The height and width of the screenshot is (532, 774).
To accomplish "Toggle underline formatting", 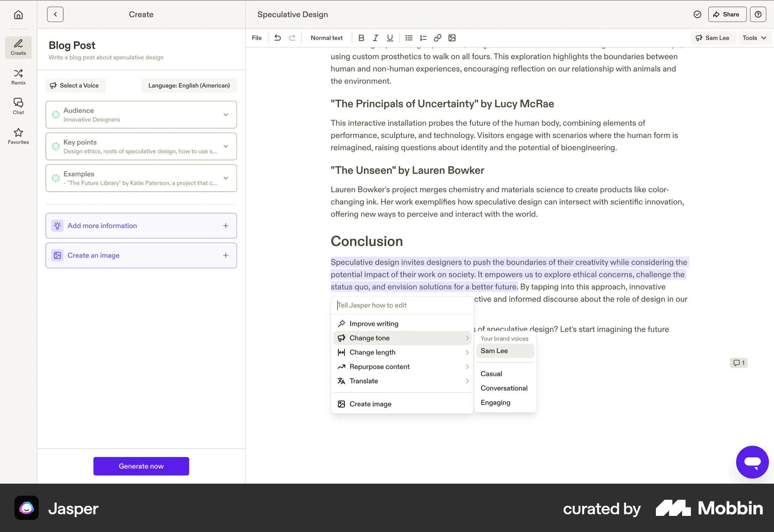I will (389, 38).
